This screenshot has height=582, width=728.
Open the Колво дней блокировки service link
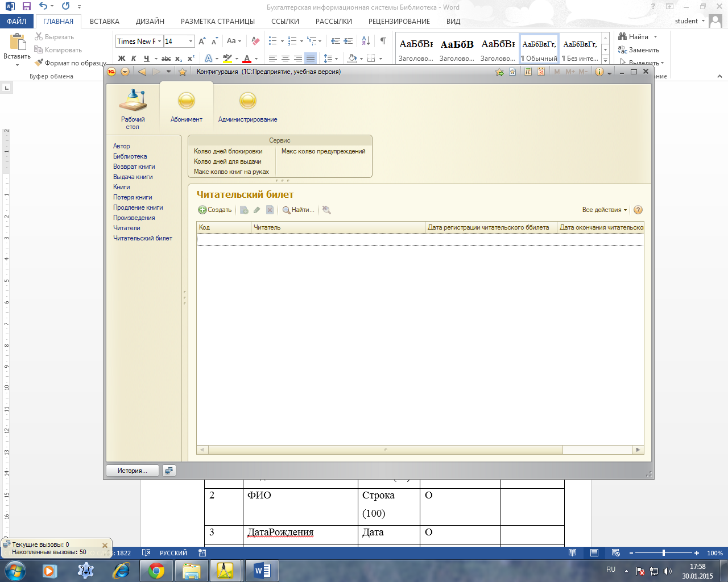228,151
